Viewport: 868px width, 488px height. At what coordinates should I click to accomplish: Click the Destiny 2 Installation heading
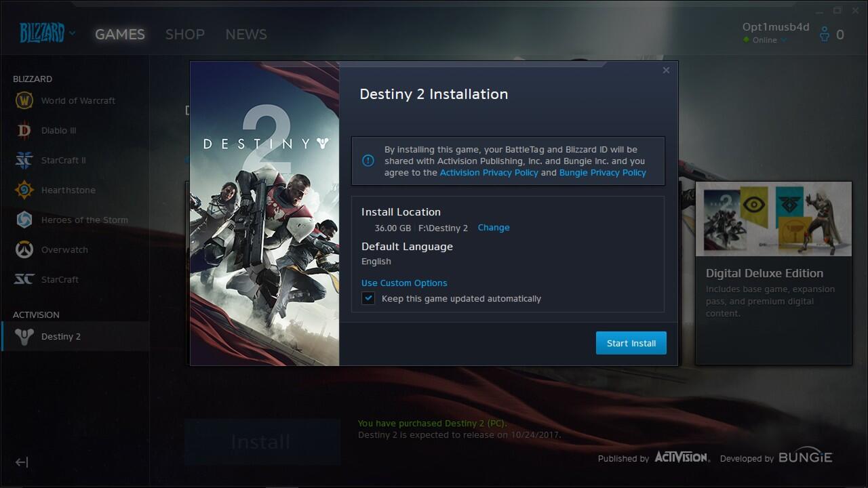(x=433, y=94)
